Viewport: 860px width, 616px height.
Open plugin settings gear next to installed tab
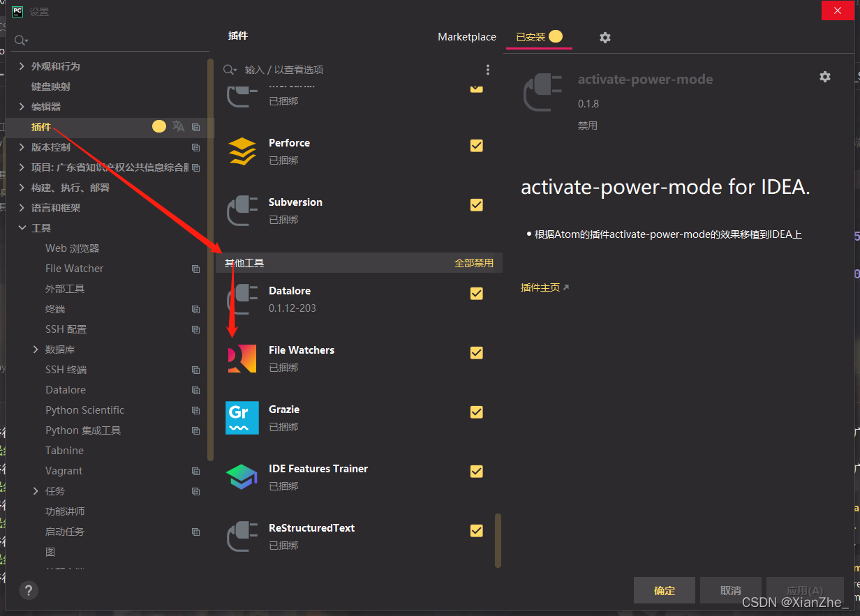click(605, 38)
